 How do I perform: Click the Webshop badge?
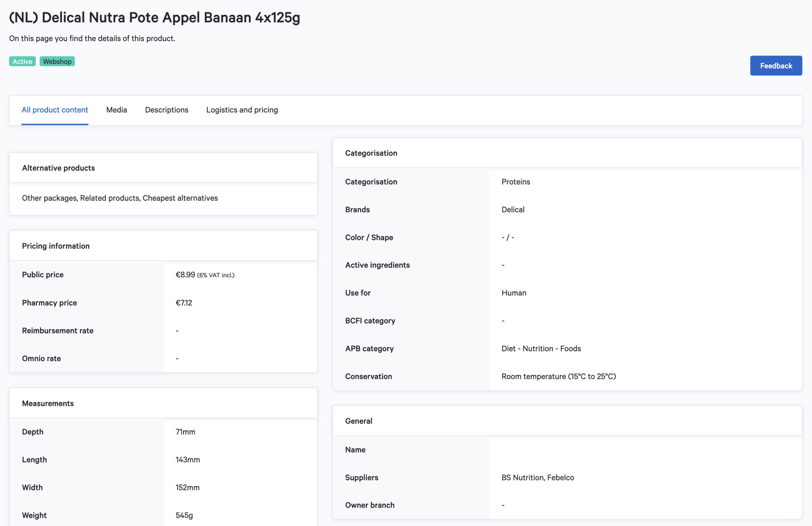click(57, 62)
